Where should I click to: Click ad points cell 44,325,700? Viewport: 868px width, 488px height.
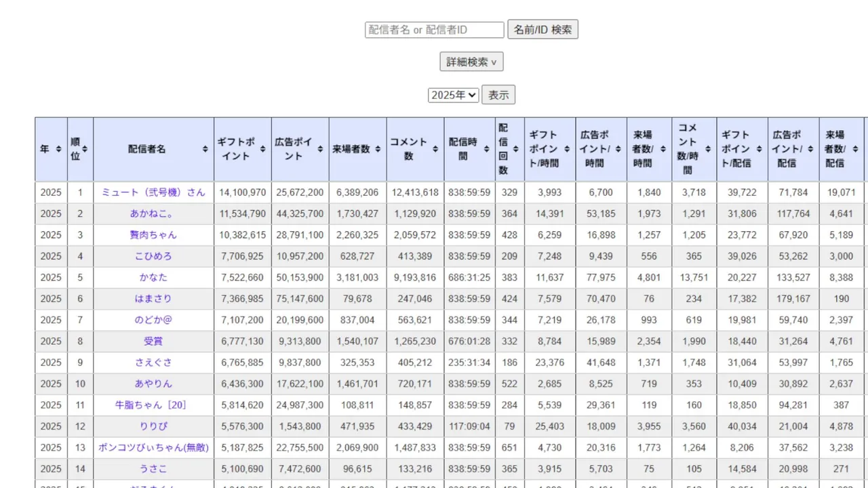(x=300, y=213)
